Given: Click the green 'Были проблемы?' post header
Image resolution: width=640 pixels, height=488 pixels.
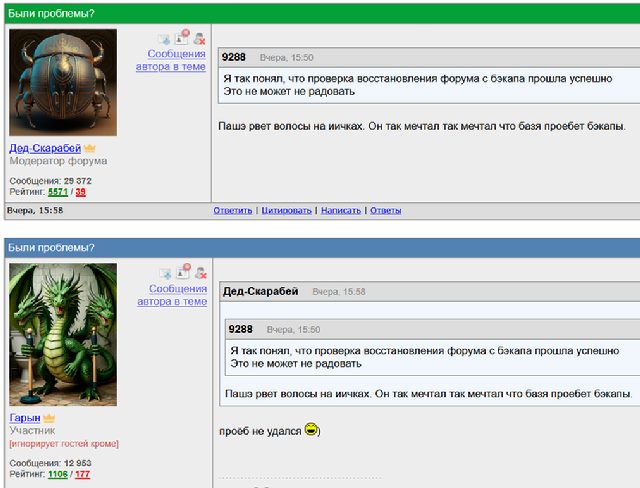Looking at the screenshot, I should point(322,13).
